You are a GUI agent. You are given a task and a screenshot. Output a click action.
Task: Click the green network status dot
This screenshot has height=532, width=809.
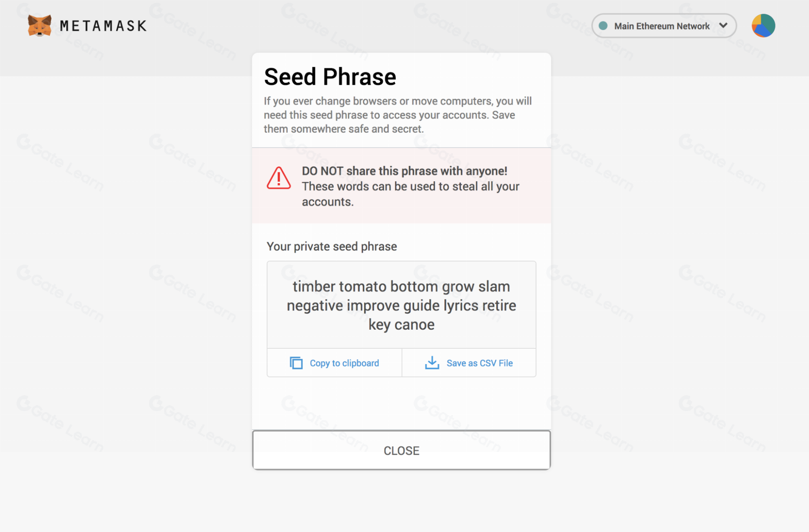pyautogui.click(x=603, y=26)
